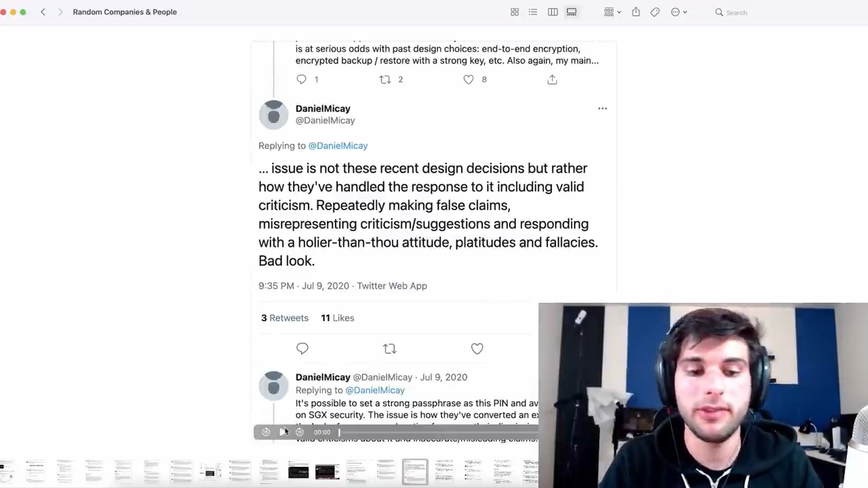The height and width of the screenshot is (488, 868).
Task: Open the Group By dropdown in toolbar
Action: (x=612, y=12)
